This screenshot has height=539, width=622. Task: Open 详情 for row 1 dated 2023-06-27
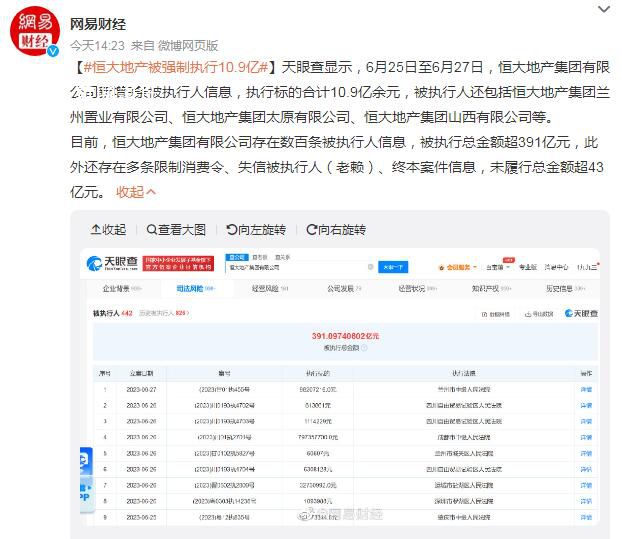(x=586, y=389)
